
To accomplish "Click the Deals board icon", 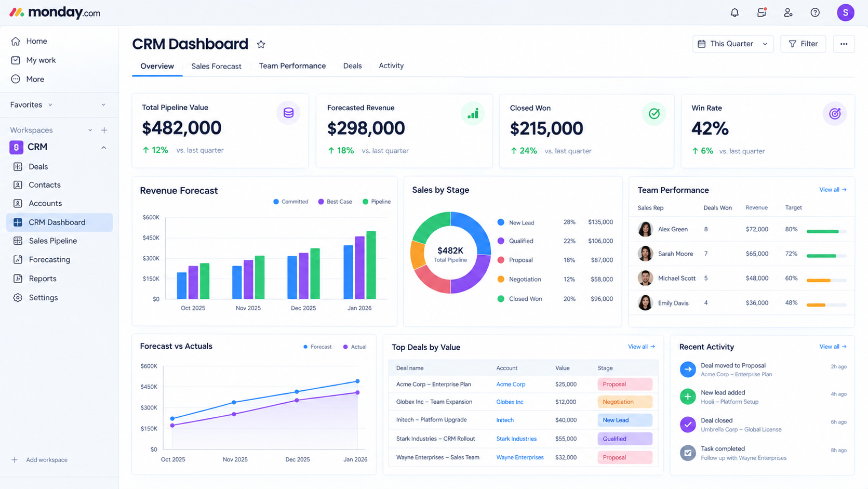I will click(x=18, y=167).
